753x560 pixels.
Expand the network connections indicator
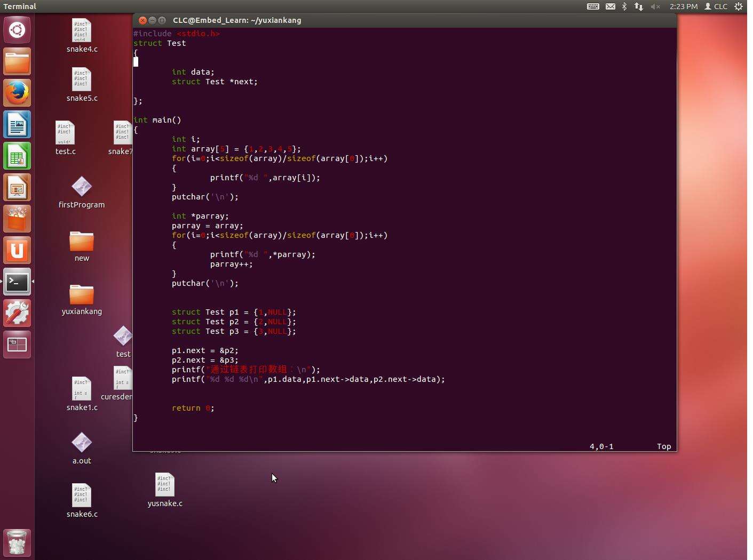point(639,6)
